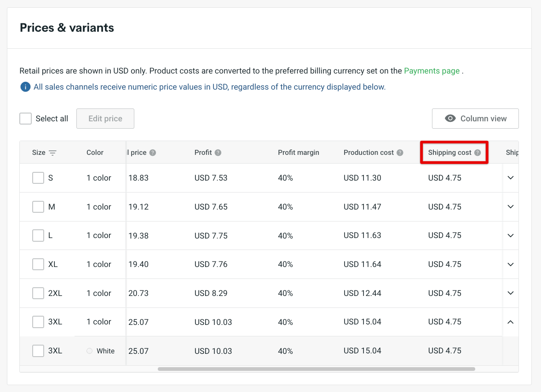This screenshot has height=392, width=541.
Task: Click the Production cost help icon
Action: tap(400, 153)
